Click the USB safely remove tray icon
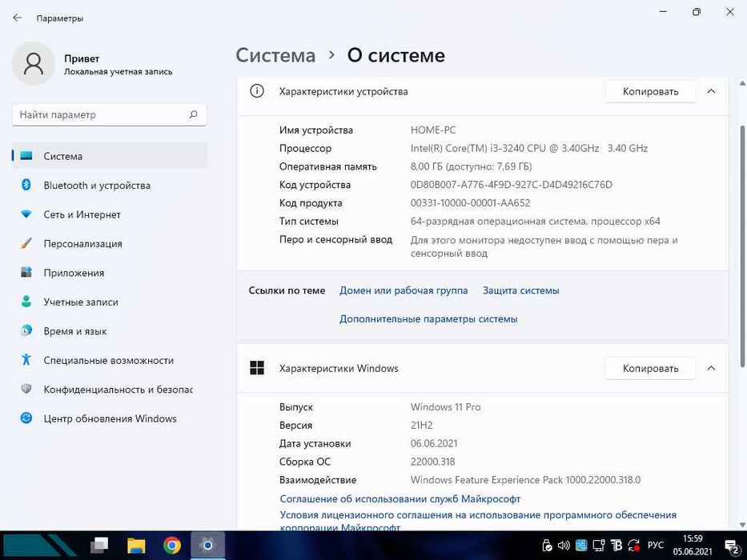 (x=547, y=546)
